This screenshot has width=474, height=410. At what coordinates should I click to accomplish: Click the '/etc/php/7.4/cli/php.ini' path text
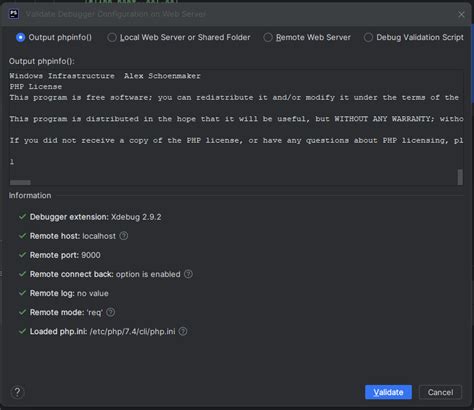pos(132,332)
